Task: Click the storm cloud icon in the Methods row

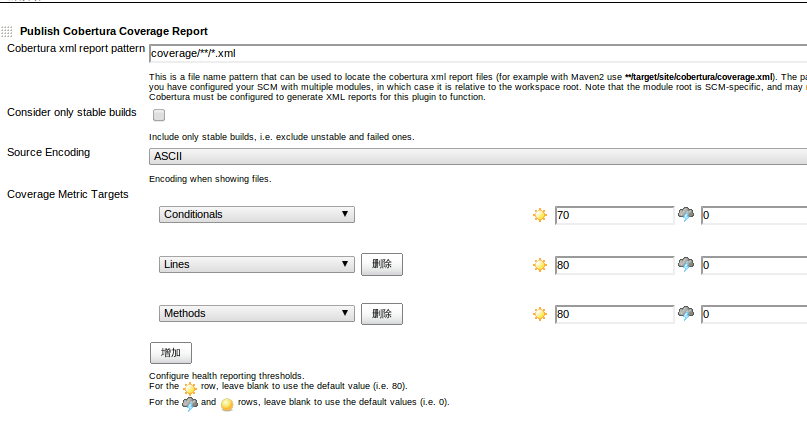Action: 686,313
